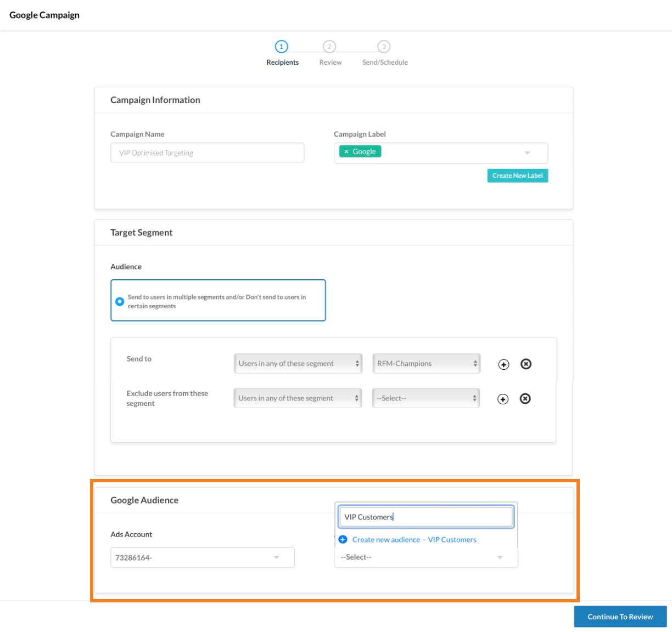Go to the Recipients step

tap(282, 53)
